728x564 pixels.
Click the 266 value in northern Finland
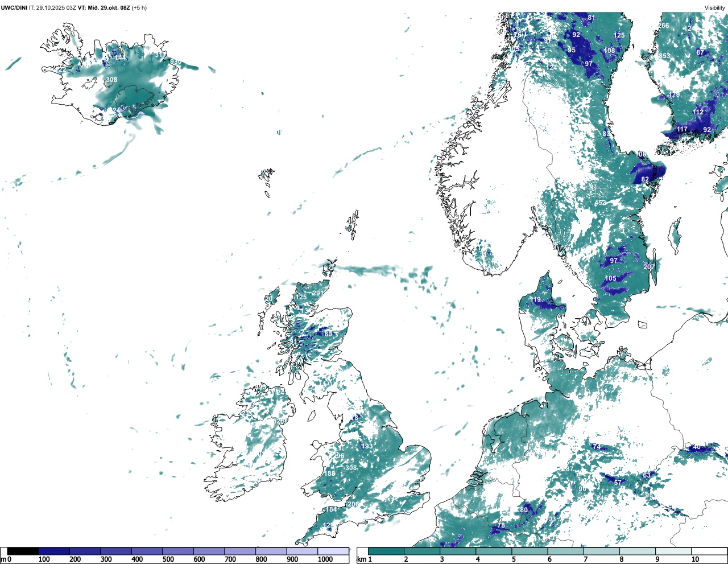pyautogui.click(x=664, y=26)
